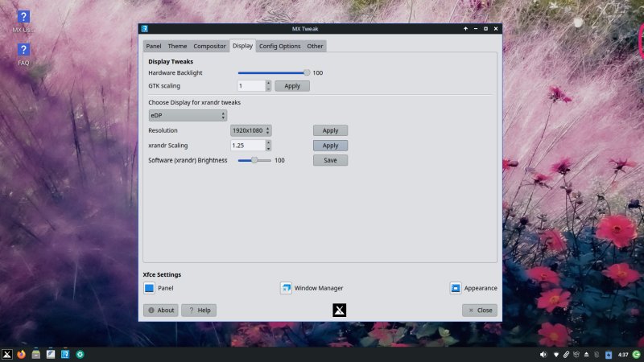
Task: Click the Hardware Backlight slider handle
Action: 307,72
